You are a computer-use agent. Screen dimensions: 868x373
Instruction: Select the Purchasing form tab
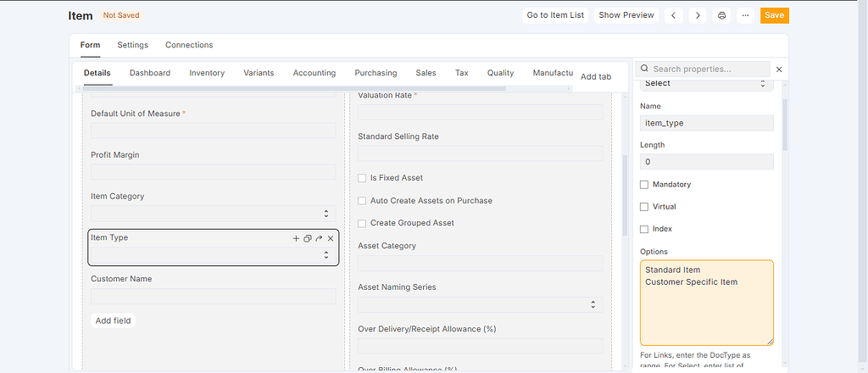coord(376,73)
